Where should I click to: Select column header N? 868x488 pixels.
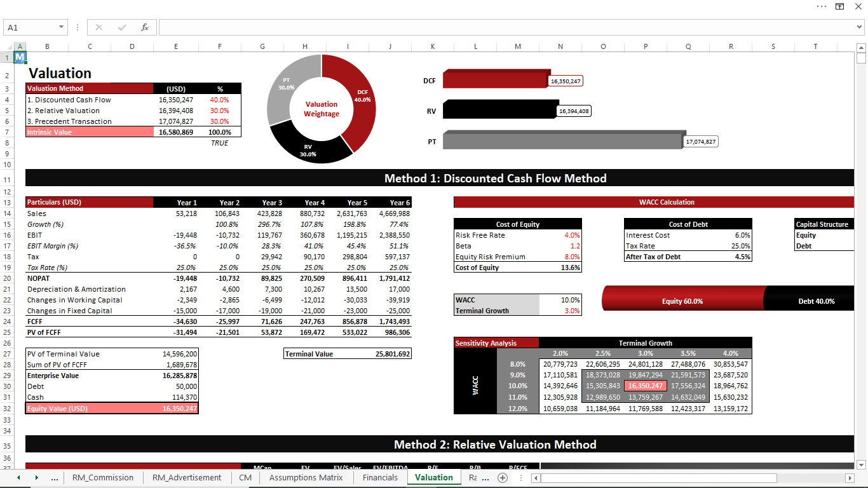pyautogui.click(x=560, y=46)
